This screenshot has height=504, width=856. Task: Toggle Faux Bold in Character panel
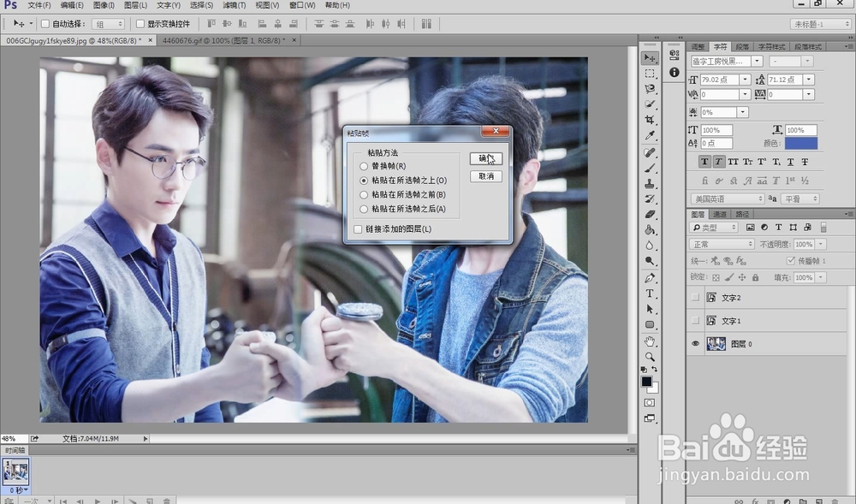(704, 162)
